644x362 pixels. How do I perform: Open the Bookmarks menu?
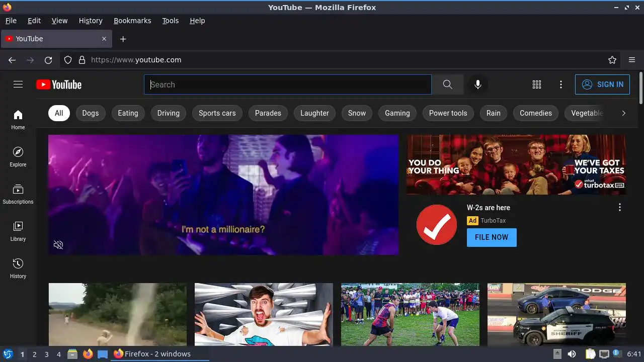132,21
